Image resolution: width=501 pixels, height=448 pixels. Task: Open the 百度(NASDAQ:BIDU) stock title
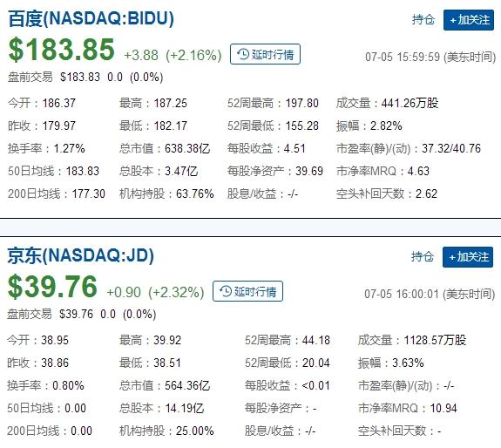(x=91, y=18)
